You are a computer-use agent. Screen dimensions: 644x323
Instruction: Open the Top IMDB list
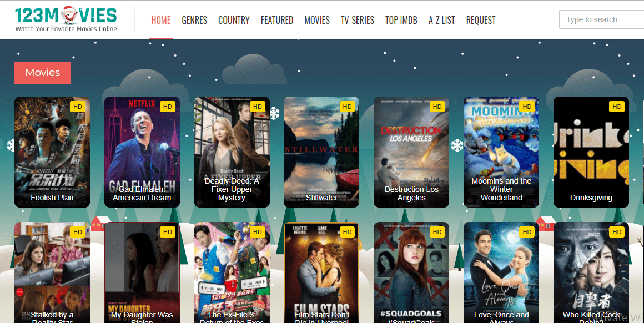401,20
